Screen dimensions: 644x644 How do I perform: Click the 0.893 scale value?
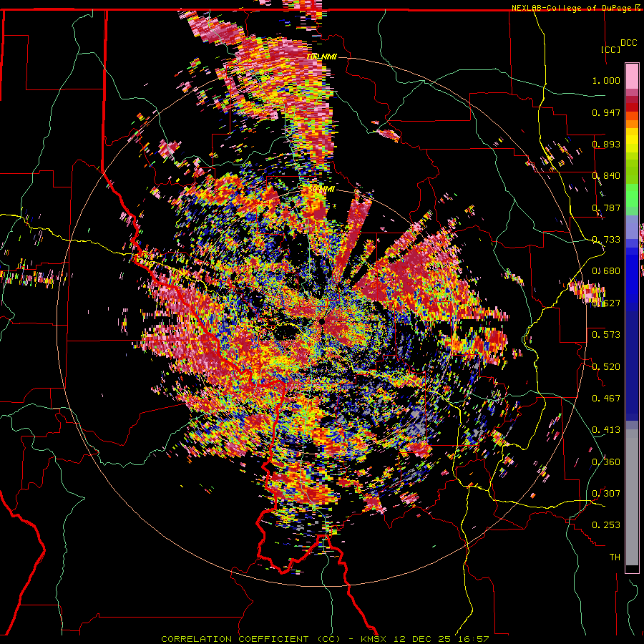pos(606,144)
